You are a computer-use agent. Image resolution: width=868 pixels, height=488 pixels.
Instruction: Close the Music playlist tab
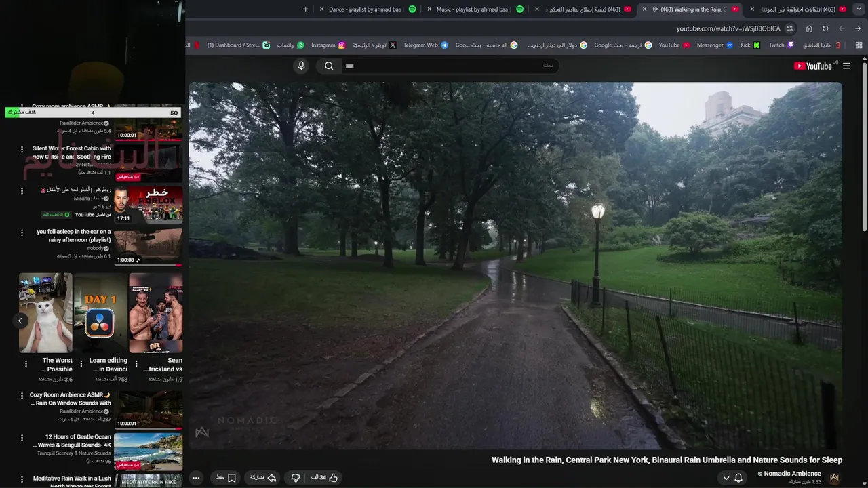[429, 9]
